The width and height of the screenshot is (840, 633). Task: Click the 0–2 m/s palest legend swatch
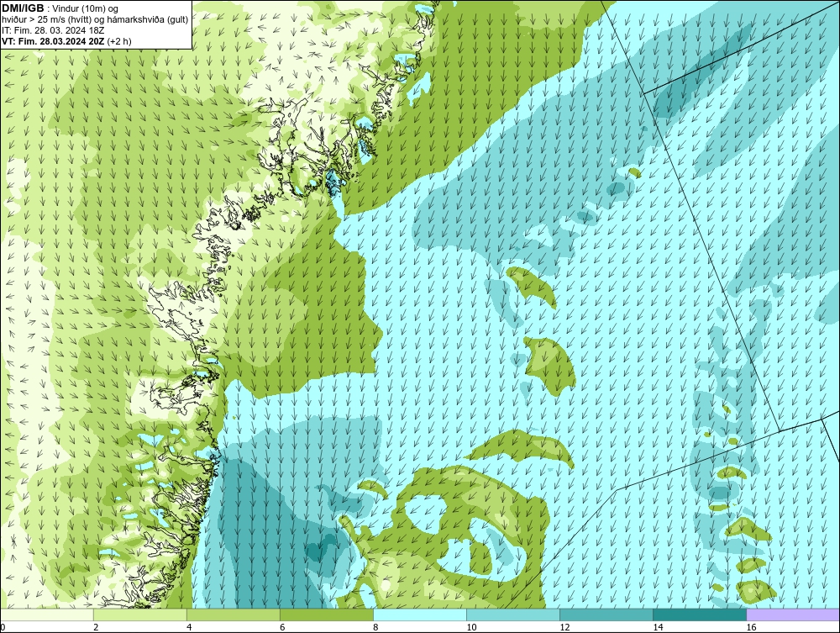[47, 615]
